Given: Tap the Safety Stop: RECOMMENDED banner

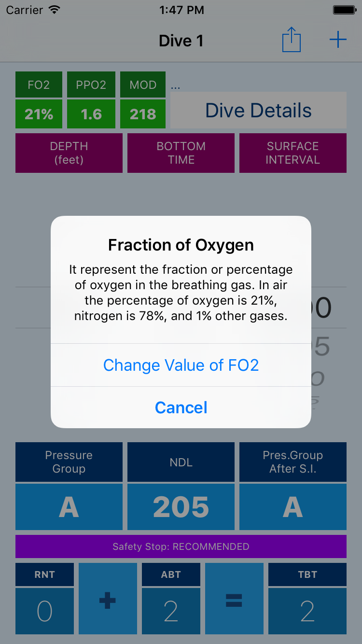Looking at the screenshot, I should pos(181,546).
